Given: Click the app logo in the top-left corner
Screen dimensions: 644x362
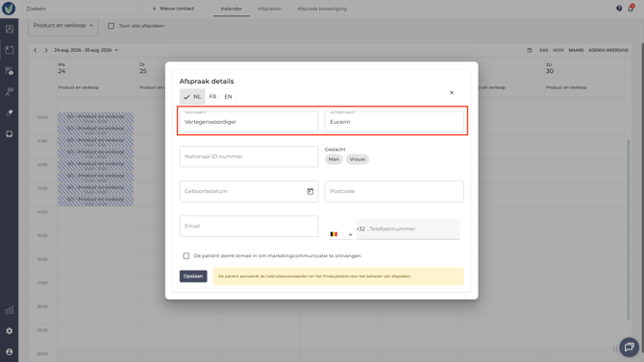Looking at the screenshot, I should pos(9,9).
